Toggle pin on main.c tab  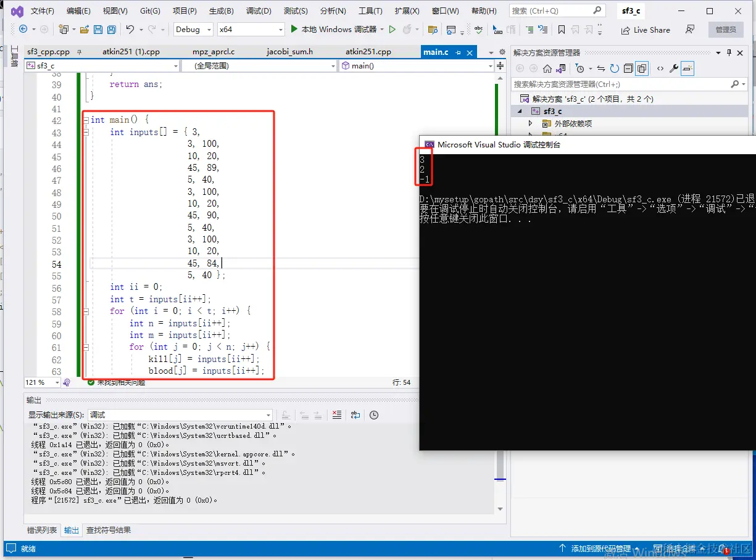point(458,52)
